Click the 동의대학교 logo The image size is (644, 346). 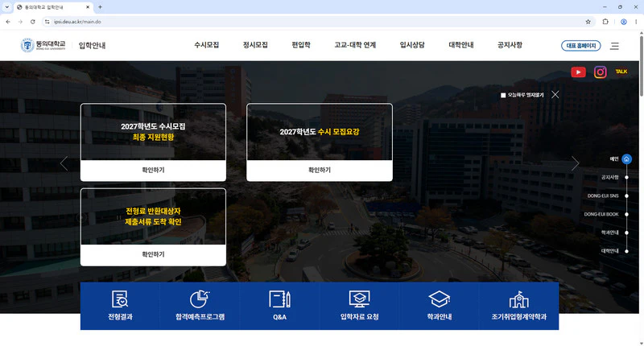[x=43, y=45]
